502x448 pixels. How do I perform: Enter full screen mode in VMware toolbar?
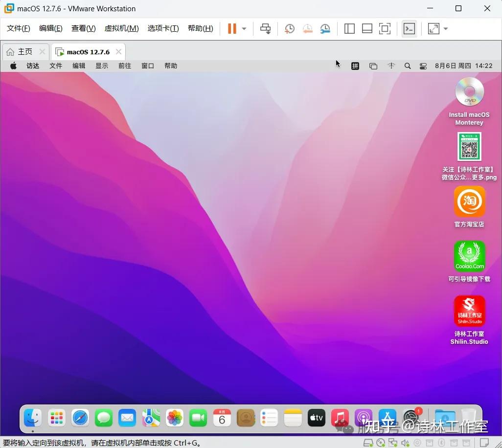[x=385, y=28]
